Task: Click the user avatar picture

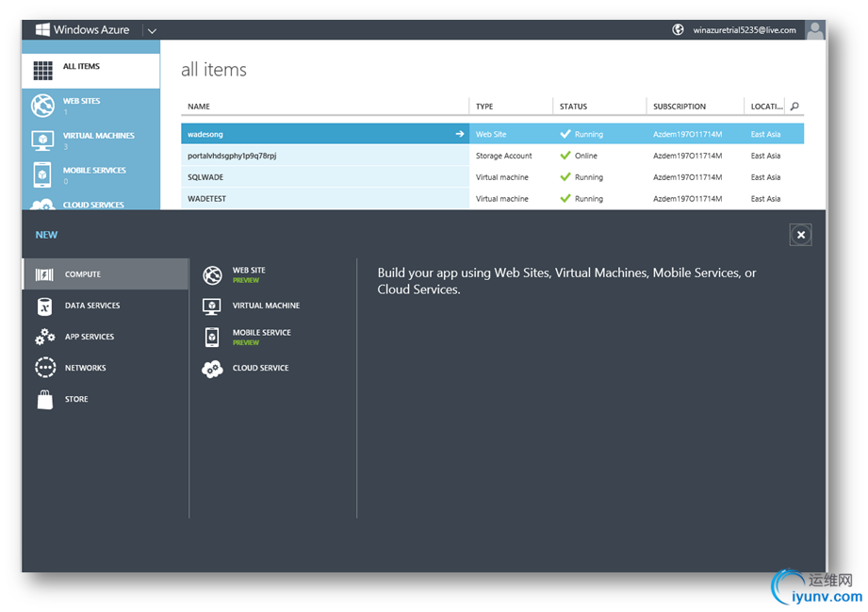Action: point(814,30)
